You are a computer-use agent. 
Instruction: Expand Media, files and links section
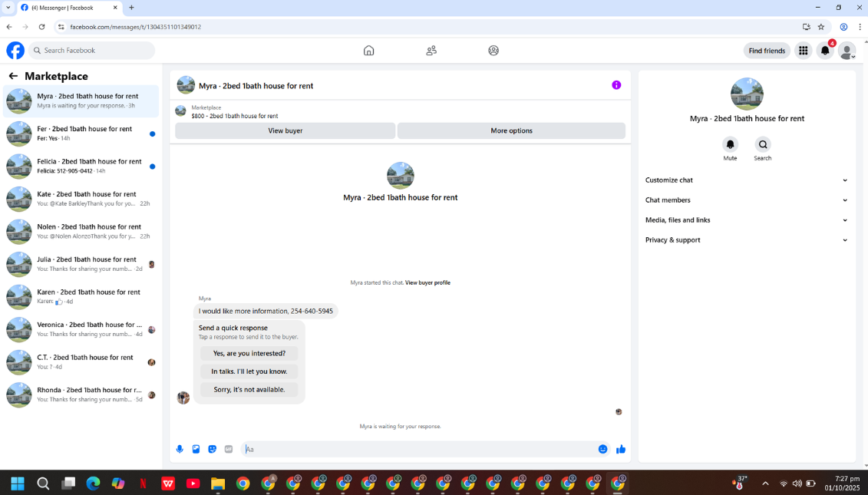pos(746,219)
